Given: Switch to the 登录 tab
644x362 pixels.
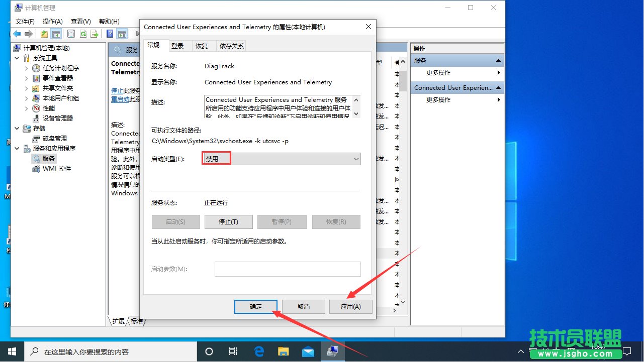Looking at the screenshot, I should (177, 46).
